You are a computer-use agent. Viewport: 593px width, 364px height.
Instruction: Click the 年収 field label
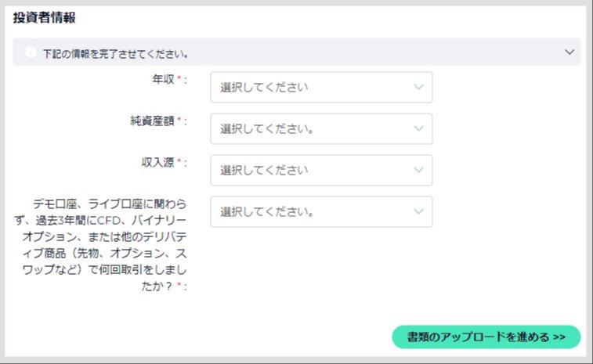(x=163, y=79)
